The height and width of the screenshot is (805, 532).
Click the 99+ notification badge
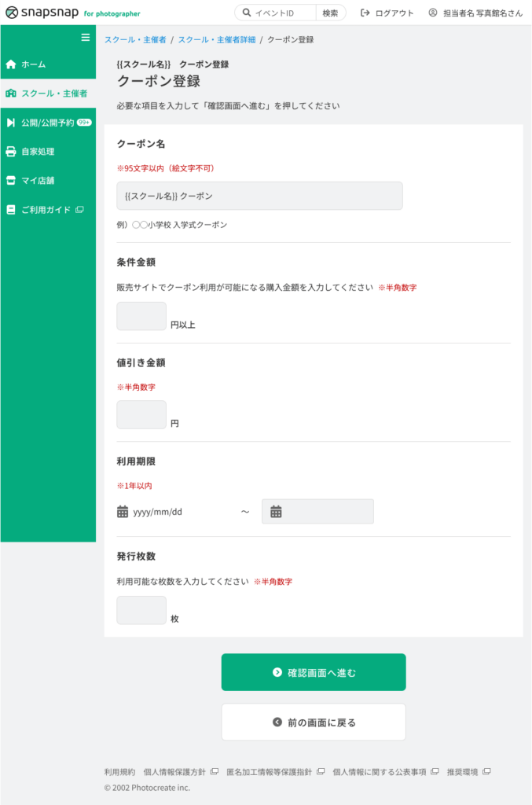click(x=84, y=123)
